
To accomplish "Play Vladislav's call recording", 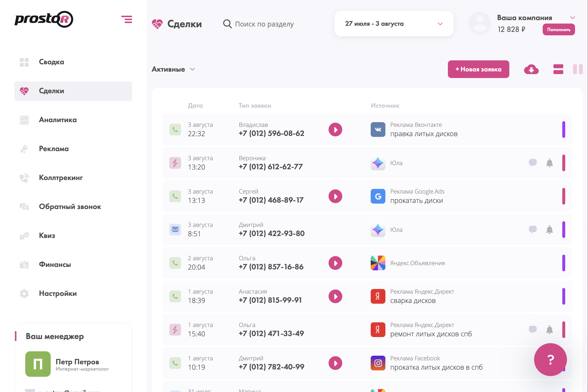I will click(x=335, y=130).
